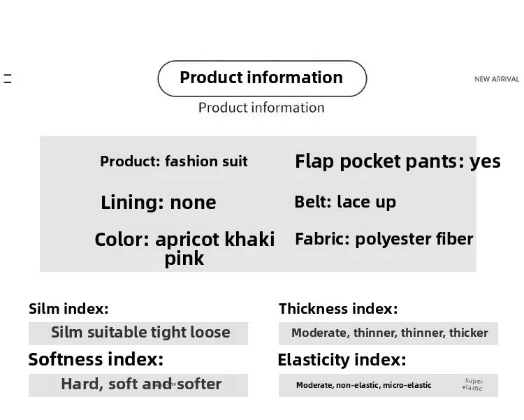Click the dashed menu icon at left edge
524x420 pixels.
8,78
